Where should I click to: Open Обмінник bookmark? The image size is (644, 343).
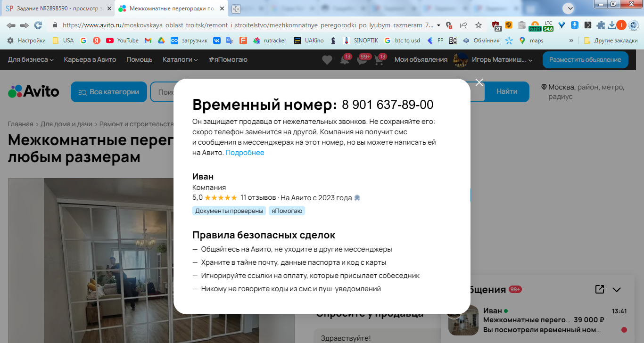(x=481, y=41)
